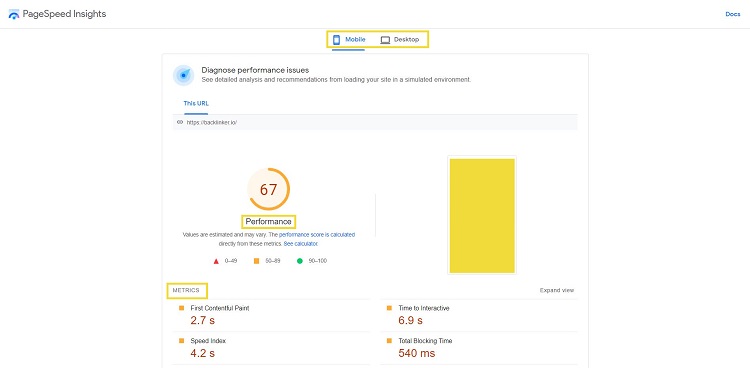Click orange marker beside Total Blocking Time
This screenshot has height=368, width=750.
click(x=389, y=341)
